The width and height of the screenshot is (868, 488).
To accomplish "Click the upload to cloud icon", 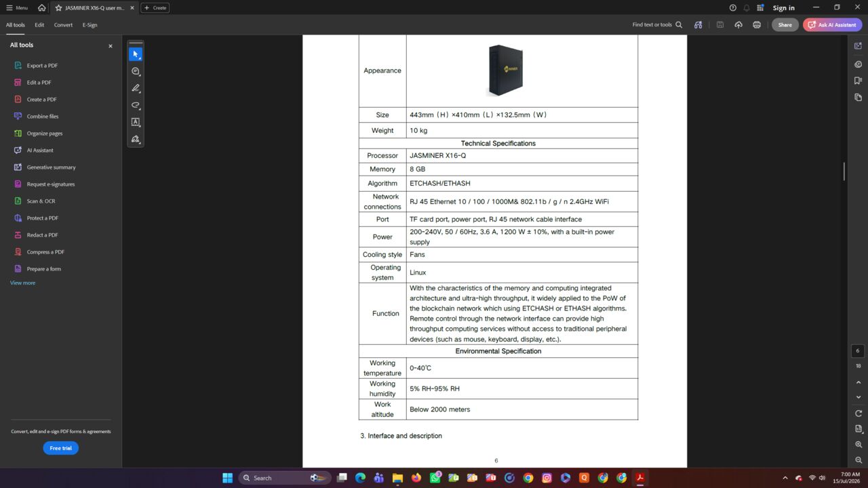I will 738,25.
